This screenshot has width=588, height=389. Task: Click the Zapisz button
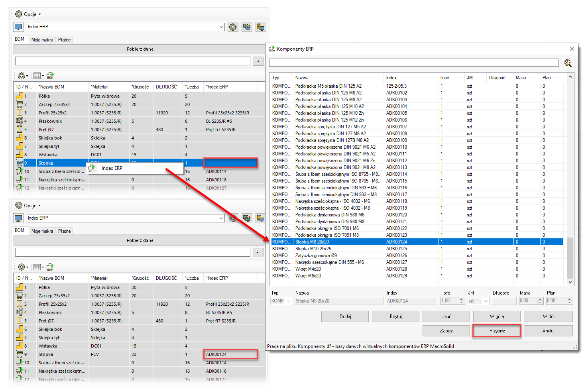point(446,331)
